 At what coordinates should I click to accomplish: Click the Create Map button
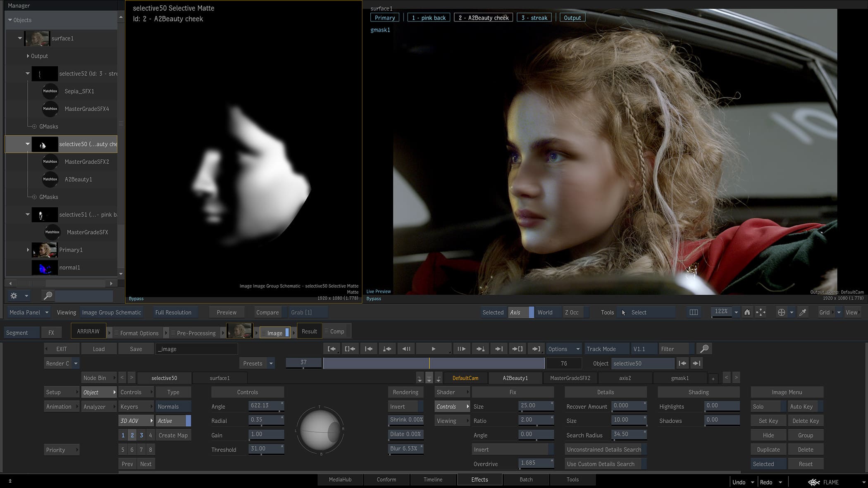click(x=173, y=435)
